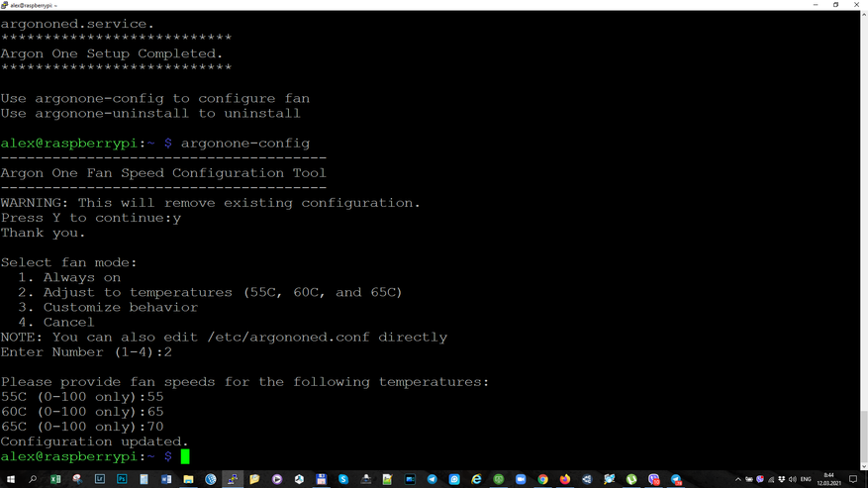The height and width of the screenshot is (488, 868).
Task: Open taskbar search magnifier
Action: (33, 479)
